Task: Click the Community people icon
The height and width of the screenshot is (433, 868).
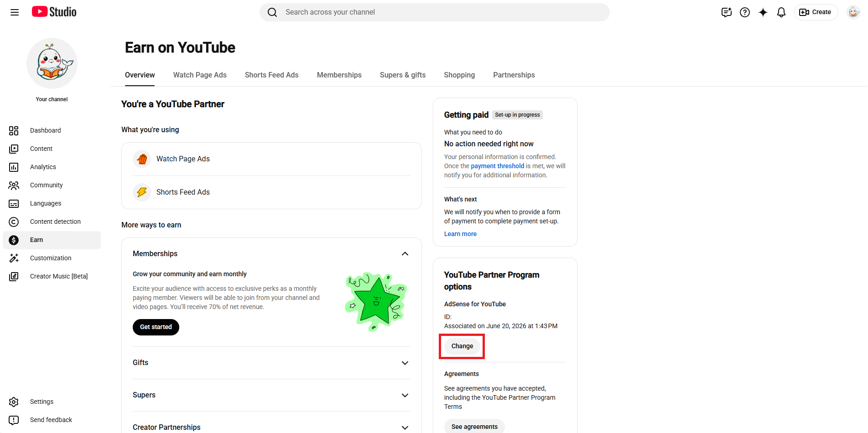Action: click(x=14, y=186)
